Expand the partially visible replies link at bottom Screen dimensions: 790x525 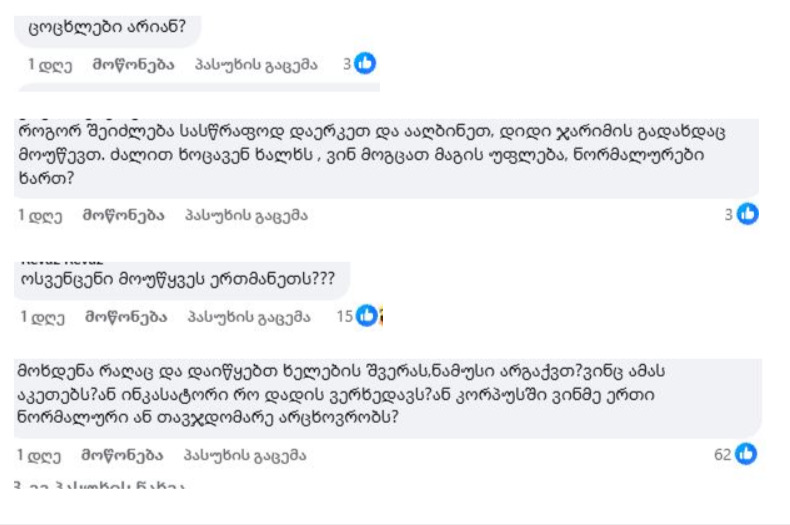(x=100, y=486)
